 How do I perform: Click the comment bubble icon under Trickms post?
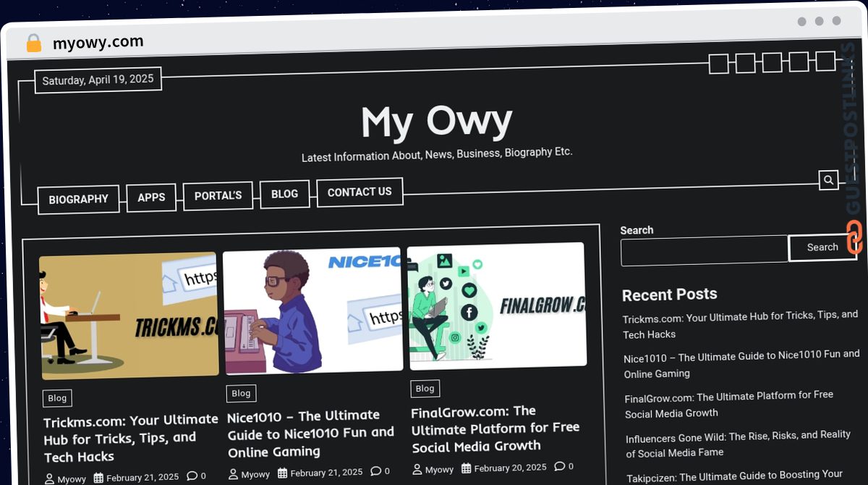point(192,476)
